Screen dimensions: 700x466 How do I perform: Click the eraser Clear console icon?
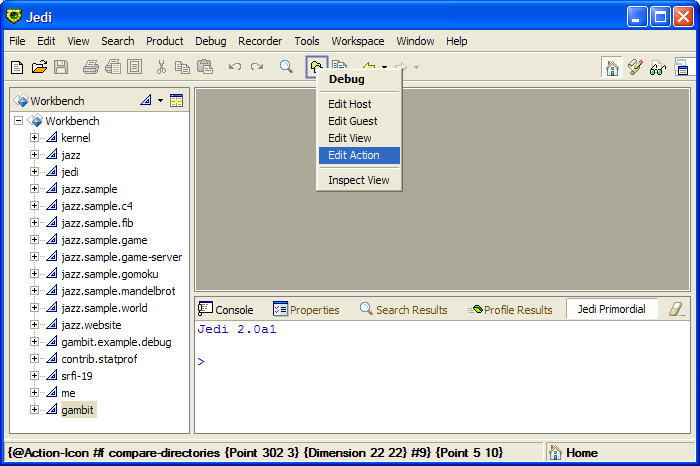click(676, 309)
